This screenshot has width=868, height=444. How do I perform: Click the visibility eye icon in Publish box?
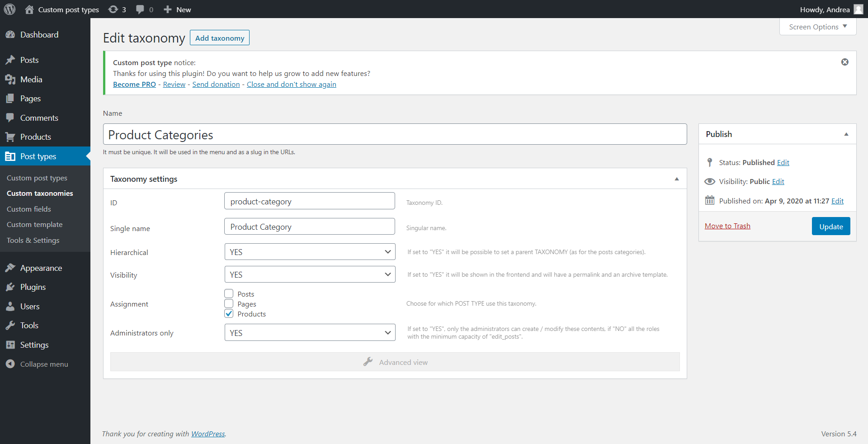click(710, 181)
